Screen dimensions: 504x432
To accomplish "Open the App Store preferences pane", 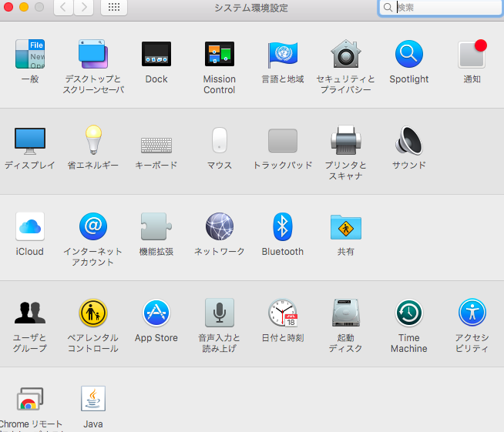I will [x=156, y=313].
